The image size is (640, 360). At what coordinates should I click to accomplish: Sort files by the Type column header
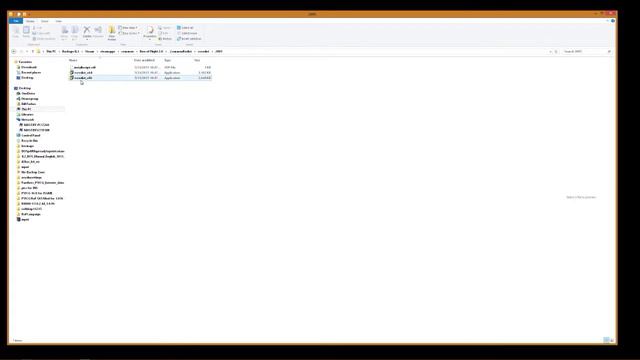pos(167,60)
